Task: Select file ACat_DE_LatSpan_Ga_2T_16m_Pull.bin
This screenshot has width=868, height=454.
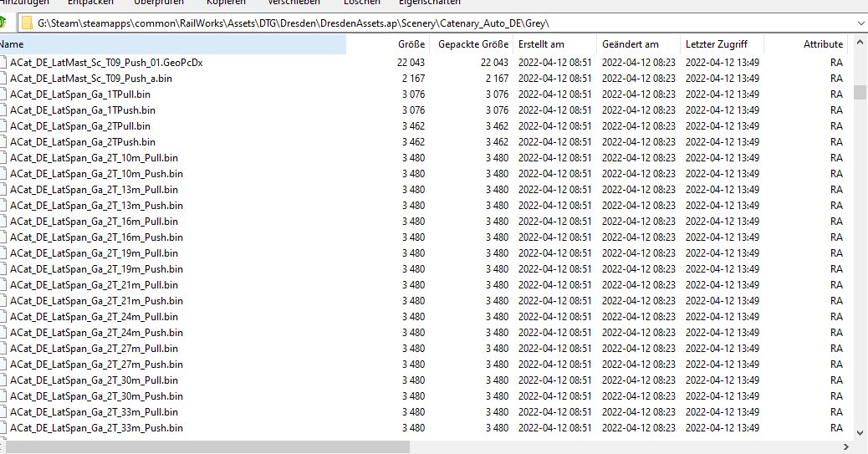Action: [x=94, y=222]
